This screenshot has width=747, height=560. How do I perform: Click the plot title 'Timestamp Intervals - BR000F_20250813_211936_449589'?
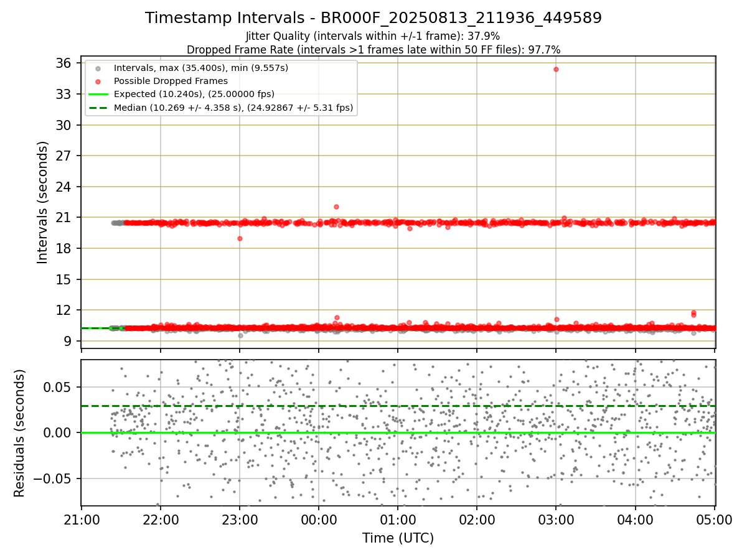point(374,18)
